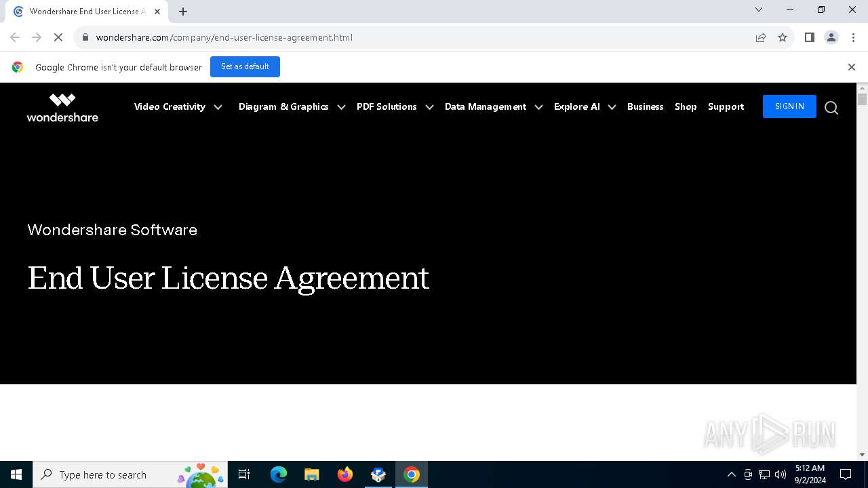Expand PDF Solutions menu
This screenshot has width=868, height=488.
[x=395, y=107]
